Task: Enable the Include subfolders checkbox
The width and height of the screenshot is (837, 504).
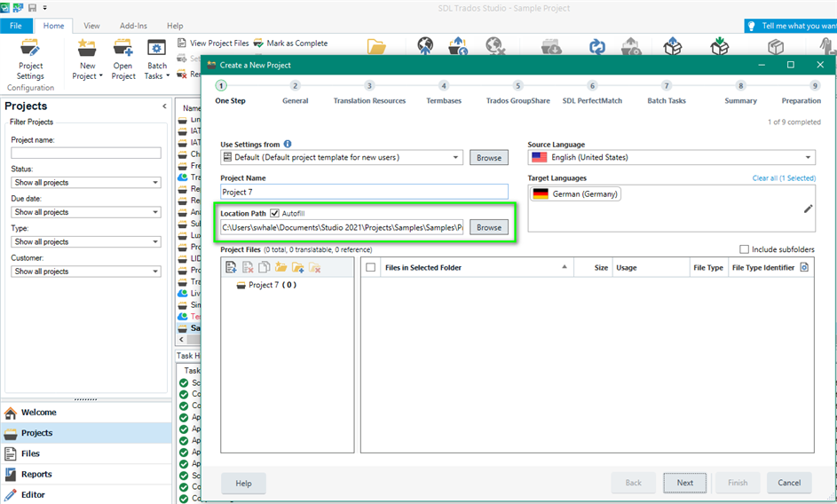Action: [x=745, y=249]
